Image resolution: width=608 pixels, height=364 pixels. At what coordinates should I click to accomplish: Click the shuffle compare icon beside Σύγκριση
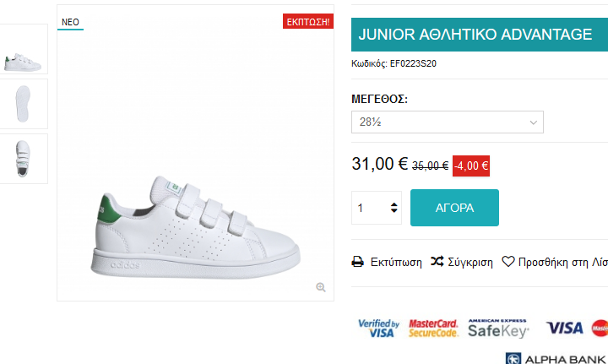click(437, 262)
